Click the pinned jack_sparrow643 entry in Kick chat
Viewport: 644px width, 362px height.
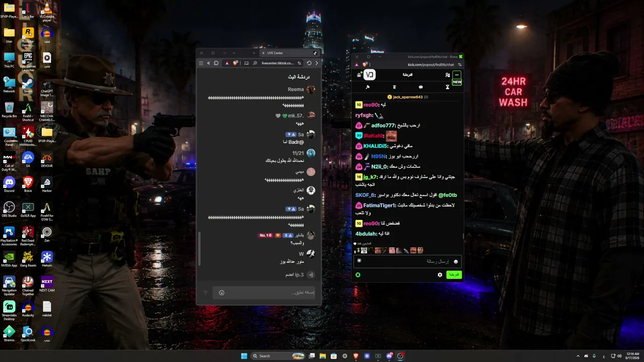point(408,97)
